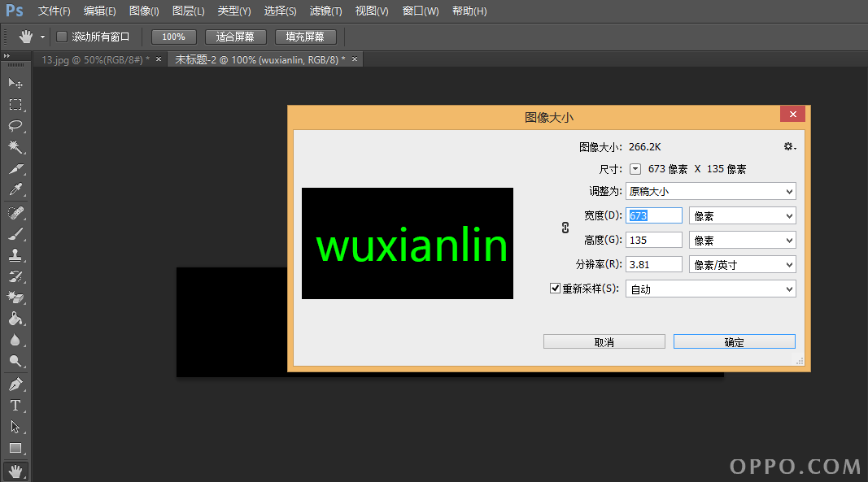Open the 文件(F) menu
Screen dimensions: 868x482
click(x=54, y=11)
